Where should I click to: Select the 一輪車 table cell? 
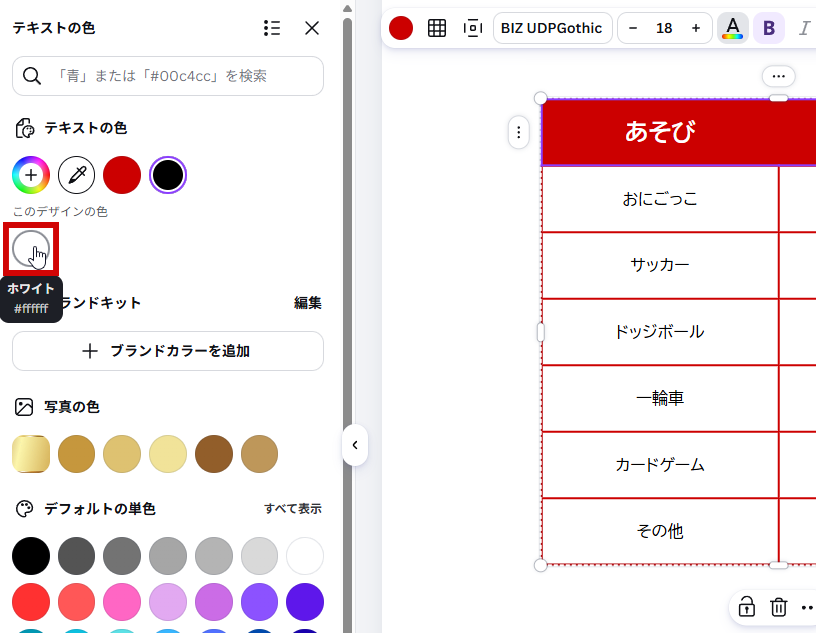(x=660, y=399)
